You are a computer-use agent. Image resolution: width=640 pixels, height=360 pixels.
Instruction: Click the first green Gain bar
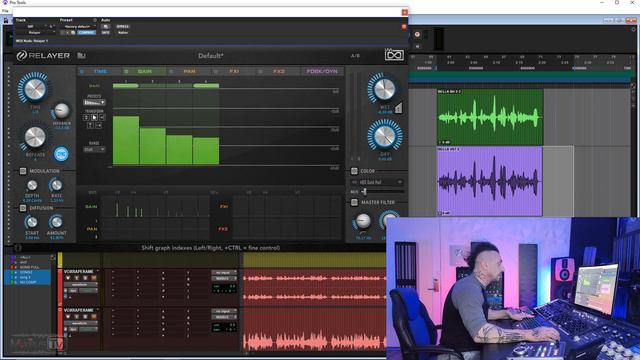tap(126, 140)
